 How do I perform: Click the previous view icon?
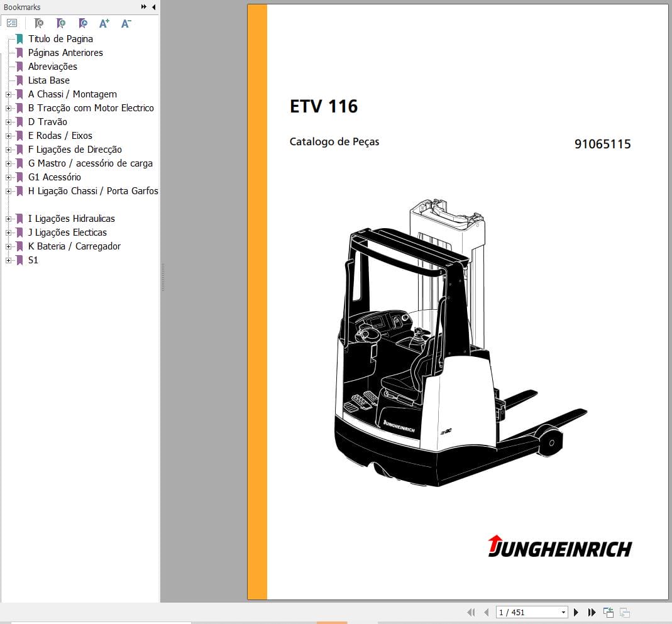pyautogui.click(x=608, y=611)
